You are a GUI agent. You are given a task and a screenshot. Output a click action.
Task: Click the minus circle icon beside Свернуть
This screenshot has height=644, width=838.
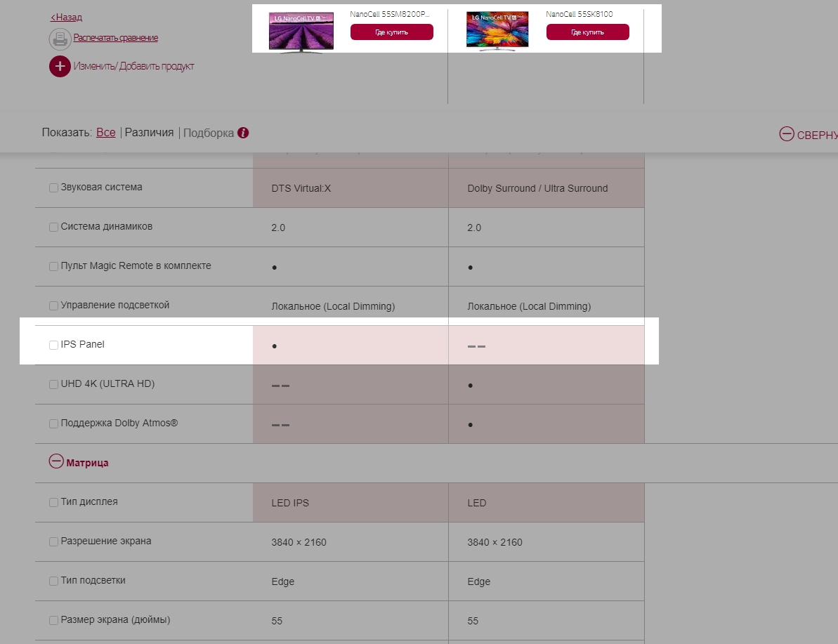point(787,134)
